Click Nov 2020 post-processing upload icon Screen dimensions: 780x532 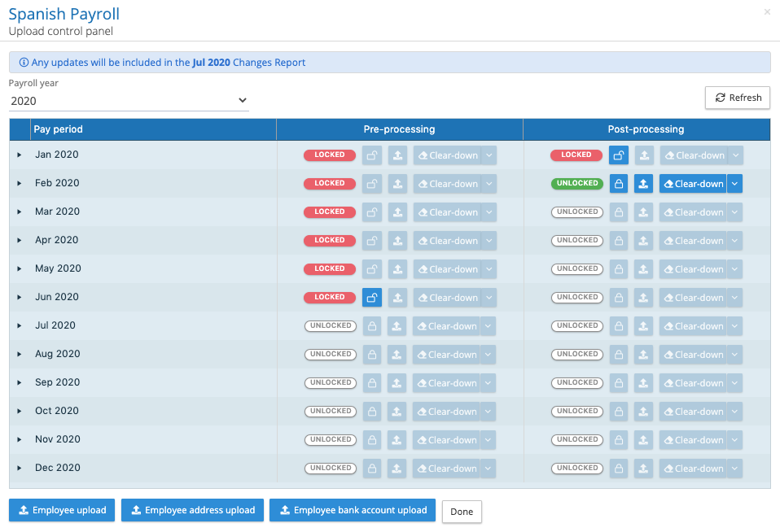[644, 440]
